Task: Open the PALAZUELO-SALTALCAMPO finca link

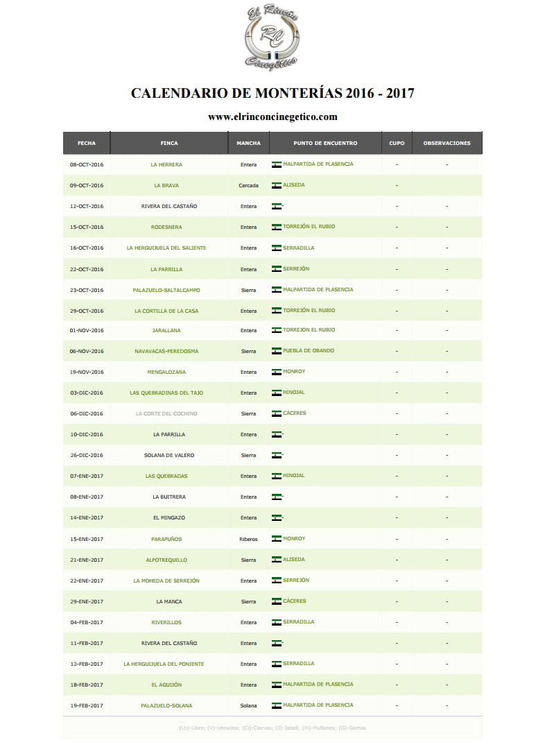Action: coord(166,290)
